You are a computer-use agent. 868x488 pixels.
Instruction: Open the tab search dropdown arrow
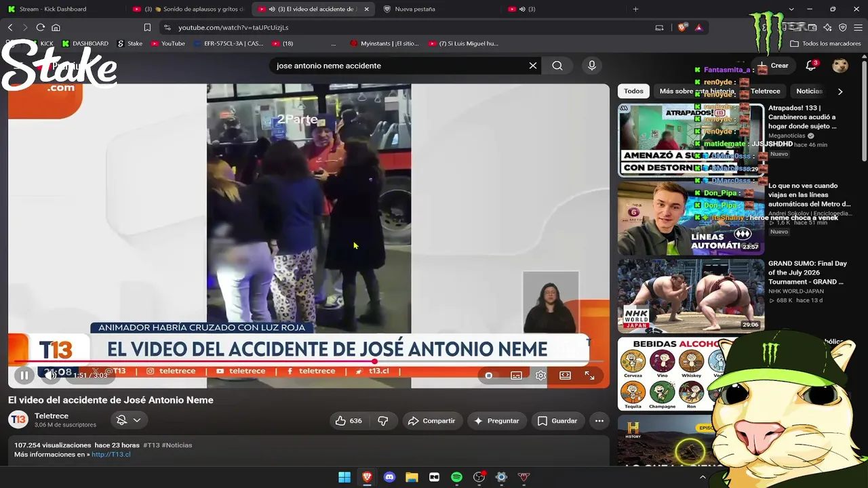point(791,9)
